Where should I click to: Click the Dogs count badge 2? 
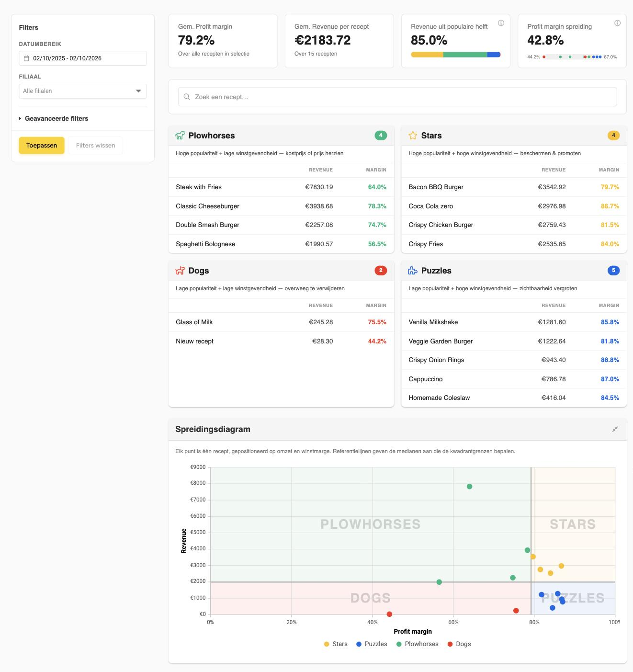pyautogui.click(x=381, y=271)
